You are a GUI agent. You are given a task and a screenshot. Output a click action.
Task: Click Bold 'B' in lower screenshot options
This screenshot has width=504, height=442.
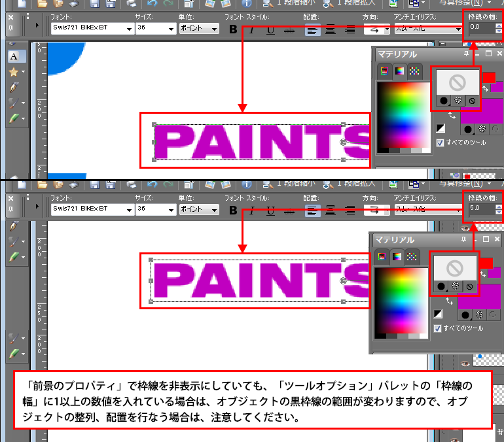coord(234,211)
